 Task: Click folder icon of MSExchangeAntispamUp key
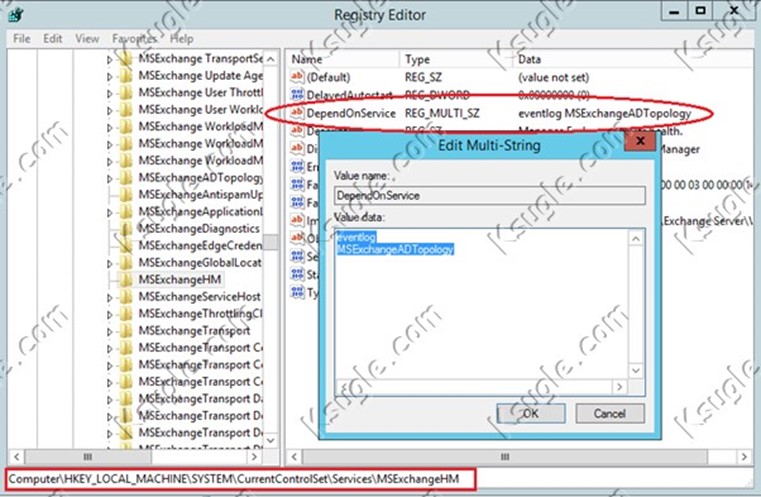pyautogui.click(x=126, y=195)
